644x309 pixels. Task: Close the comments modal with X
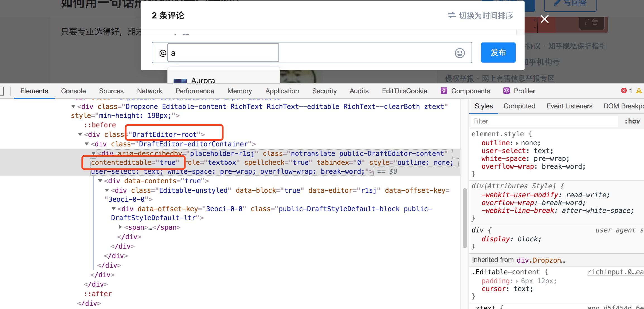coord(544,19)
